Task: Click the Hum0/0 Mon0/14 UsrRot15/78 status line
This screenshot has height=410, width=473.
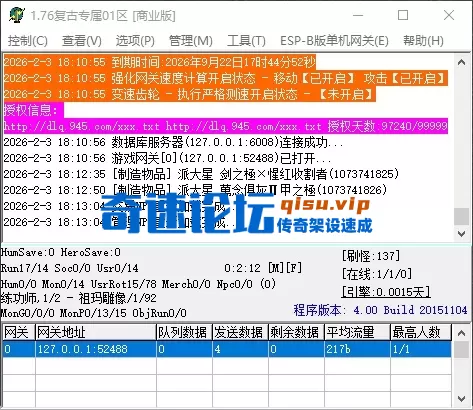Action: (x=138, y=284)
